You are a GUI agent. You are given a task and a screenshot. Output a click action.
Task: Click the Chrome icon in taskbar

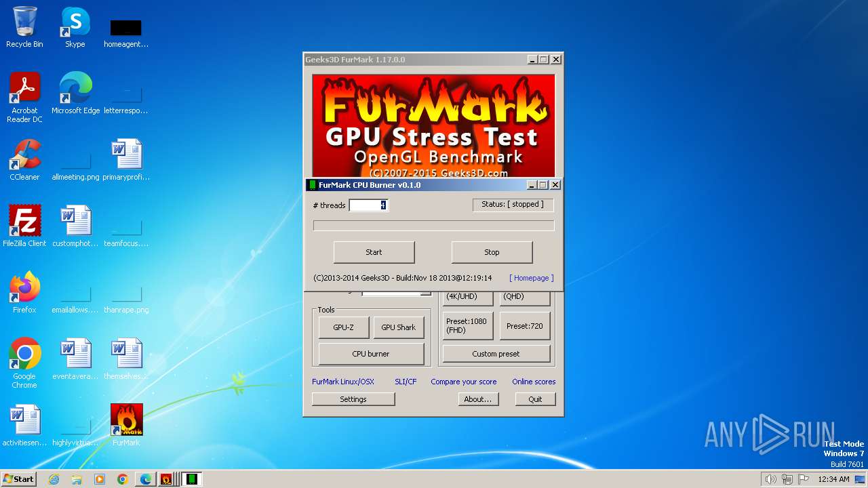[123, 479]
